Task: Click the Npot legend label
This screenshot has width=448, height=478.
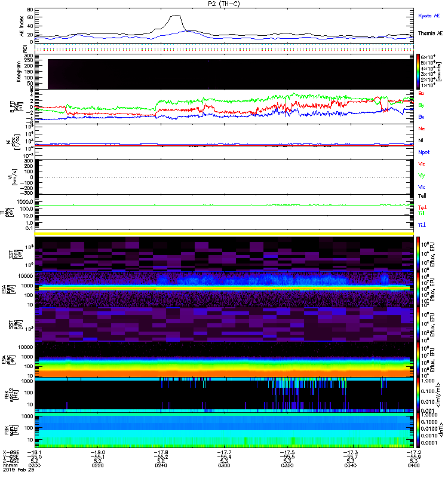Action: 424,152
